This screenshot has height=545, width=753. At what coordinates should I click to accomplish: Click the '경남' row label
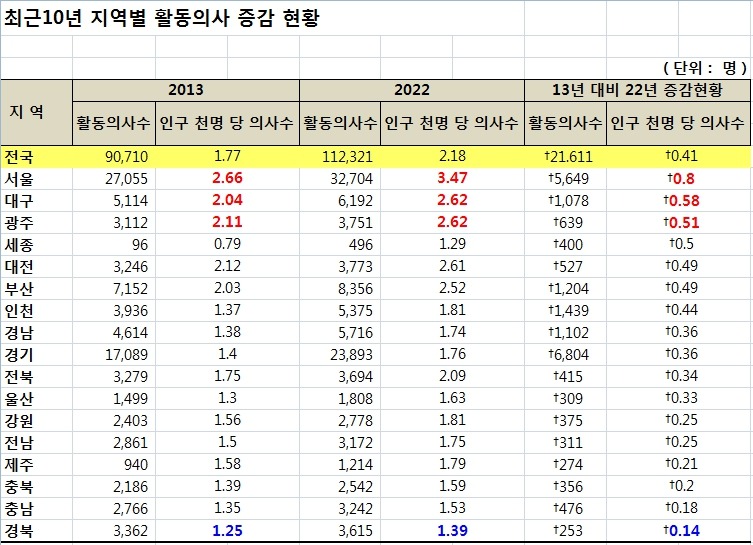pyautogui.click(x=19, y=333)
